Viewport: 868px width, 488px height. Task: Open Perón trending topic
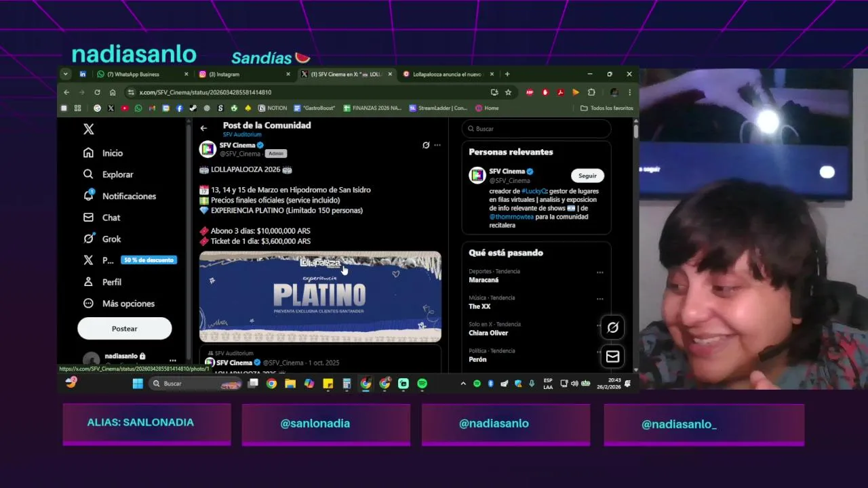pyautogui.click(x=477, y=359)
